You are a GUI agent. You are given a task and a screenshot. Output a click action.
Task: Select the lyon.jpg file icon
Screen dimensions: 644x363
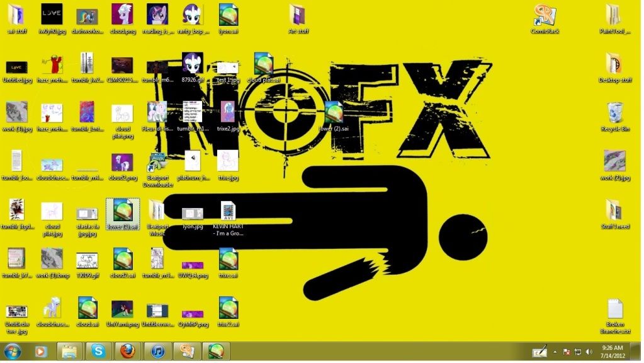click(193, 218)
